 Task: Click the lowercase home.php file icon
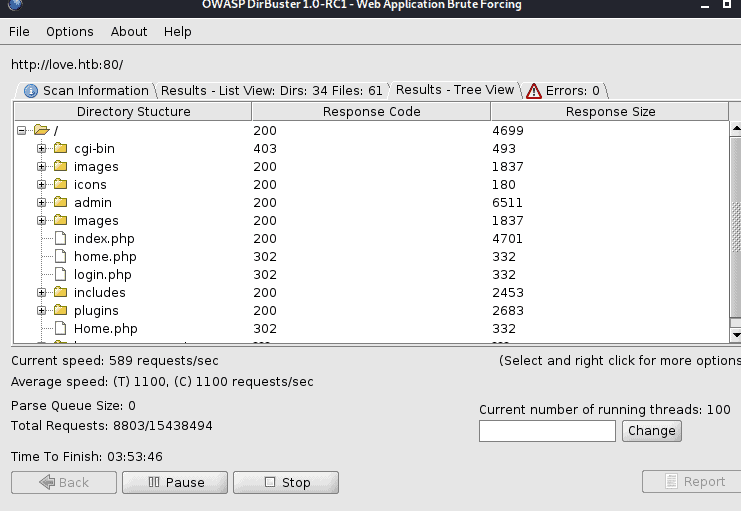(x=60, y=256)
